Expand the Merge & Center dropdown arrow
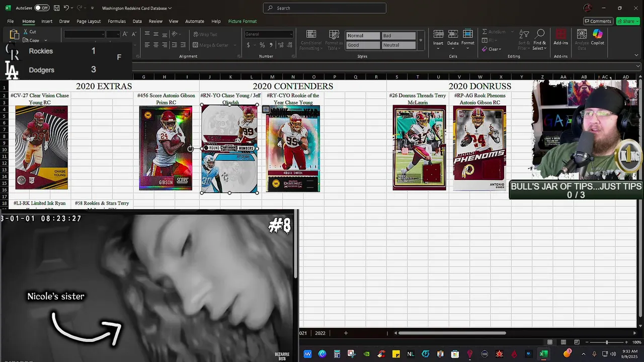Screen dimensions: 644x362 point(234,45)
